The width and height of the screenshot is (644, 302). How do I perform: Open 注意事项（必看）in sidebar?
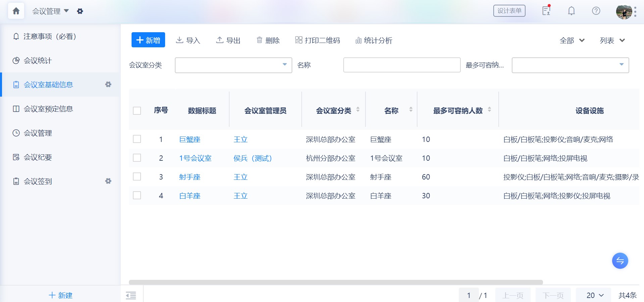(x=60, y=36)
